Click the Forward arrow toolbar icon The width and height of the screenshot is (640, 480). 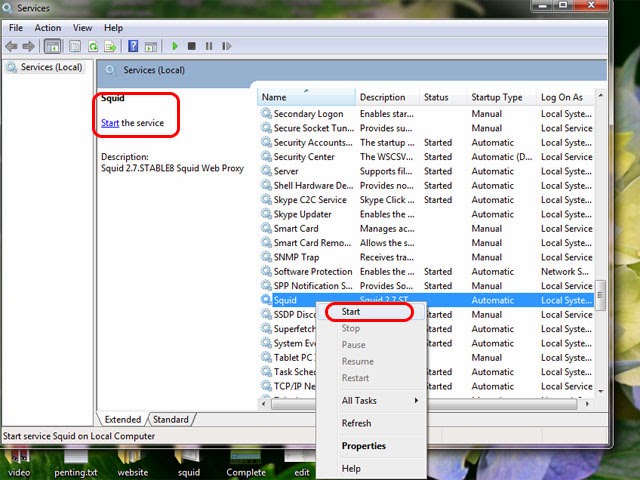click(x=28, y=46)
